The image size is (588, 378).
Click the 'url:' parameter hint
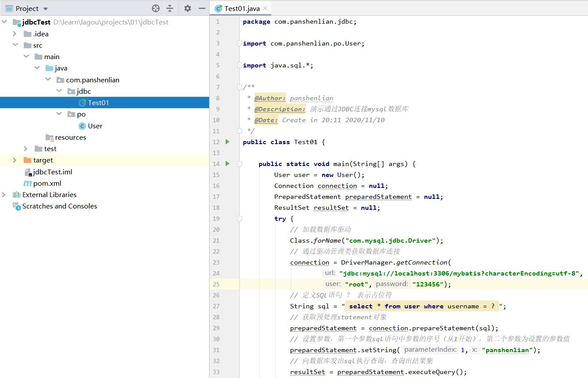click(330, 273)
